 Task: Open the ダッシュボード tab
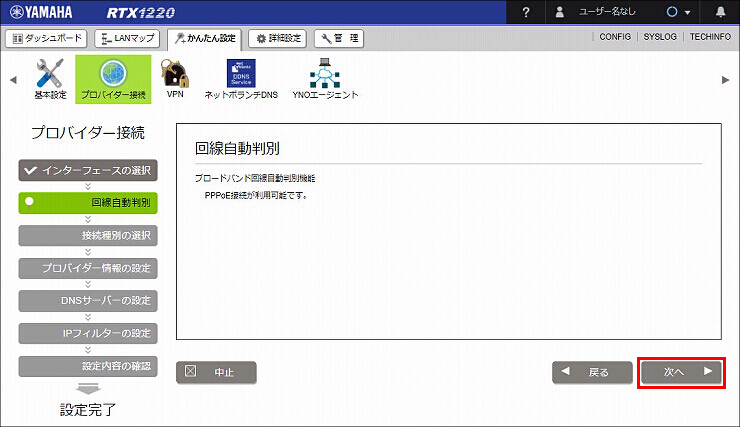pos(46,38)
